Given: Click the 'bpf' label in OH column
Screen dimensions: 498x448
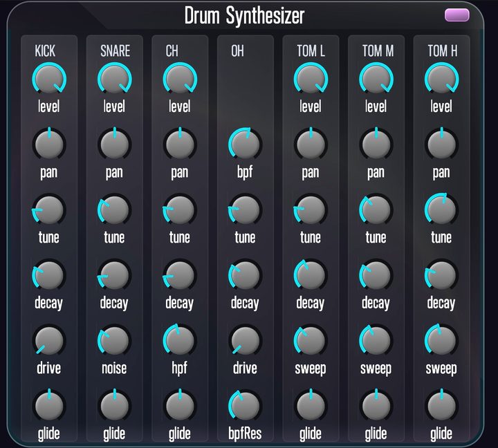Looking at the screenshot, I should click(245, 172).
